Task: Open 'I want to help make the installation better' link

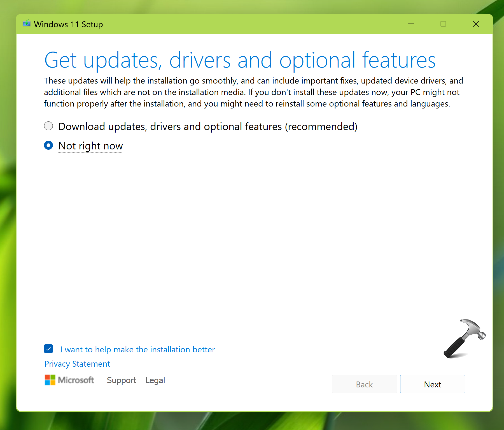Action: click(x=137, y=350)
